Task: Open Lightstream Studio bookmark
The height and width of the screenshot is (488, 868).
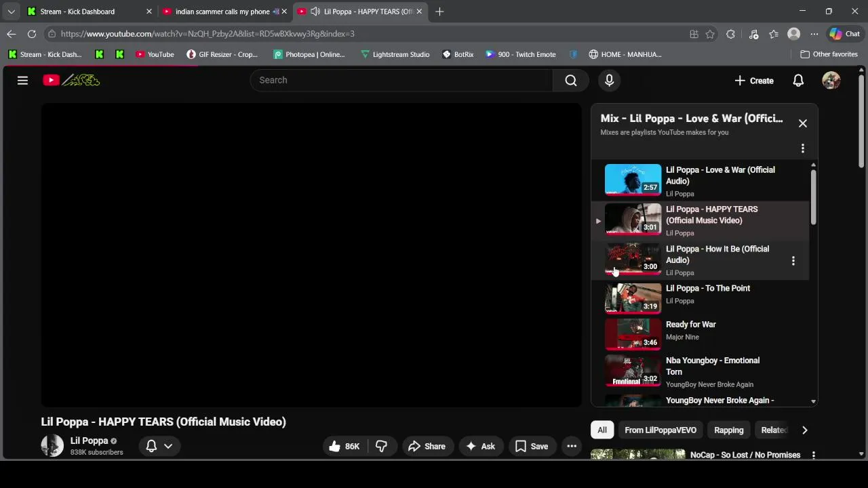Action: (x=395, y=54)
